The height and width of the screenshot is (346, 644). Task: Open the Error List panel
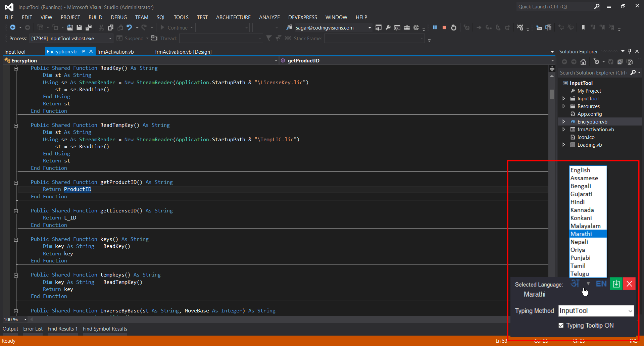(x=33, y=329)
